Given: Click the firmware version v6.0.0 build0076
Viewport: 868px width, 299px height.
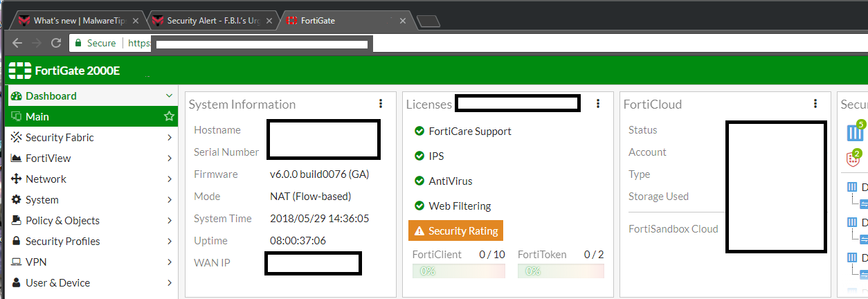Looking at the screenshot, I should [x=320, y=174].
